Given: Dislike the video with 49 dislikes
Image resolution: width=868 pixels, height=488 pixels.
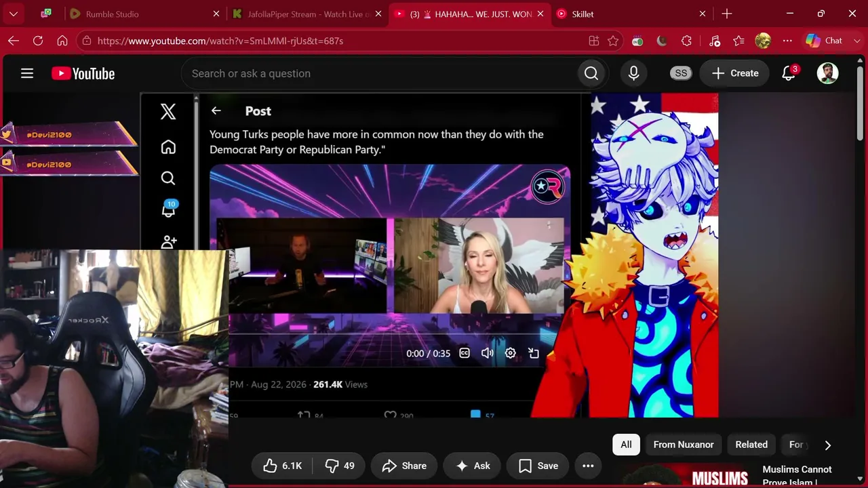Looking at the screenshot, I should click(x=339, y=466).
